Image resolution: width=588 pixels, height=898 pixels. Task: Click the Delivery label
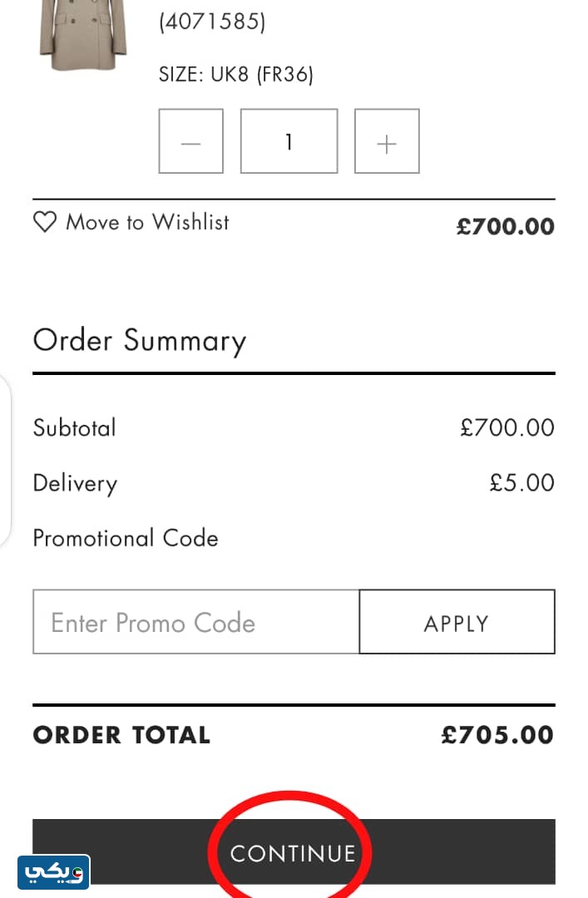tap(75, 483)
